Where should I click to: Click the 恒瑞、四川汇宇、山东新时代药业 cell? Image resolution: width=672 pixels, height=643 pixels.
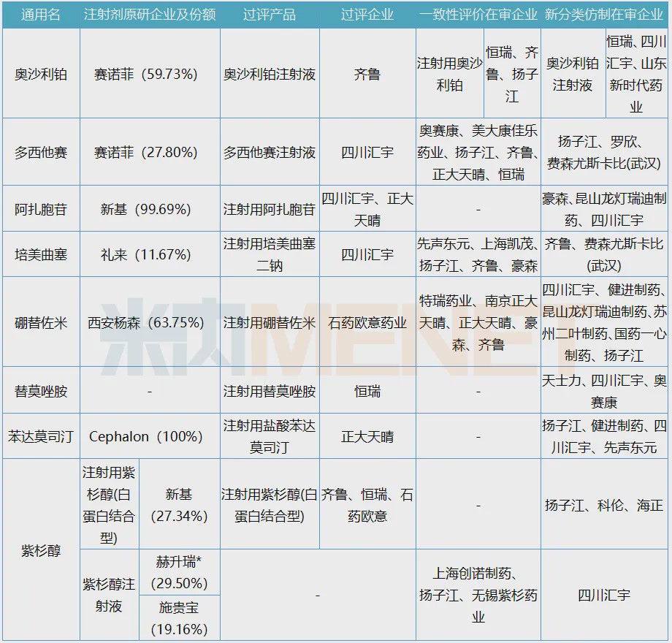coord(636,74)
